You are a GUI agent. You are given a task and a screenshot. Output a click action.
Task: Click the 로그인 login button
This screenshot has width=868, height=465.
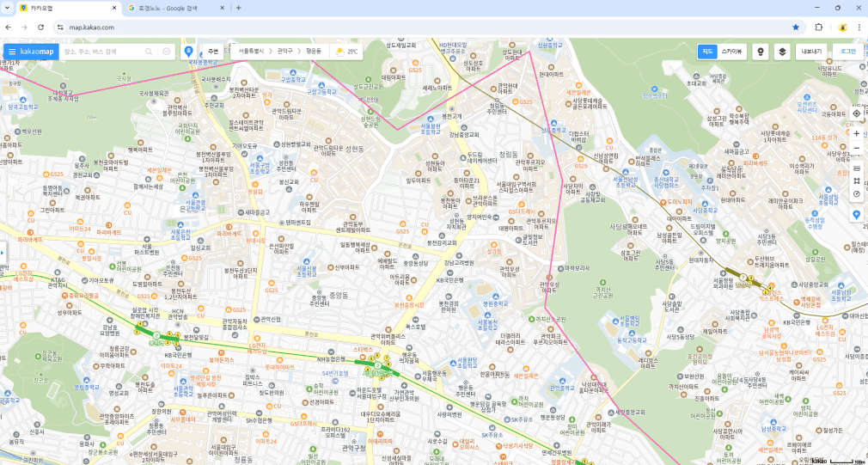point(847,52)
